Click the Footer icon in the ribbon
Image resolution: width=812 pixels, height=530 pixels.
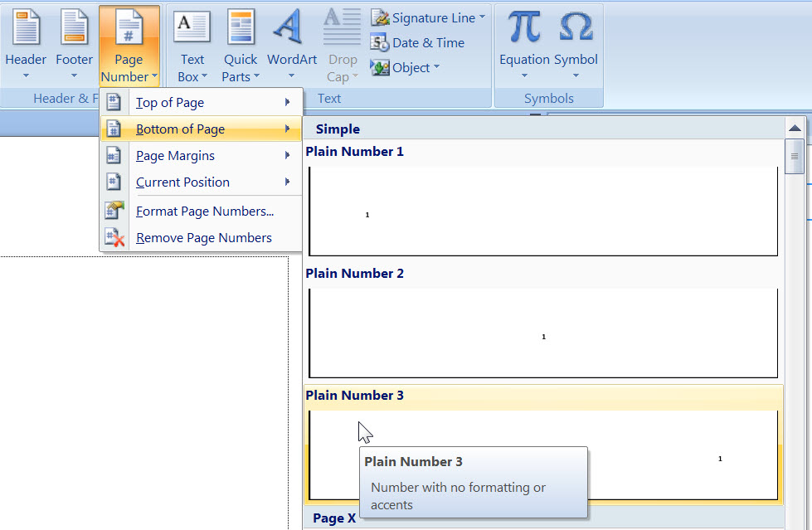click(x=74, y=27)
